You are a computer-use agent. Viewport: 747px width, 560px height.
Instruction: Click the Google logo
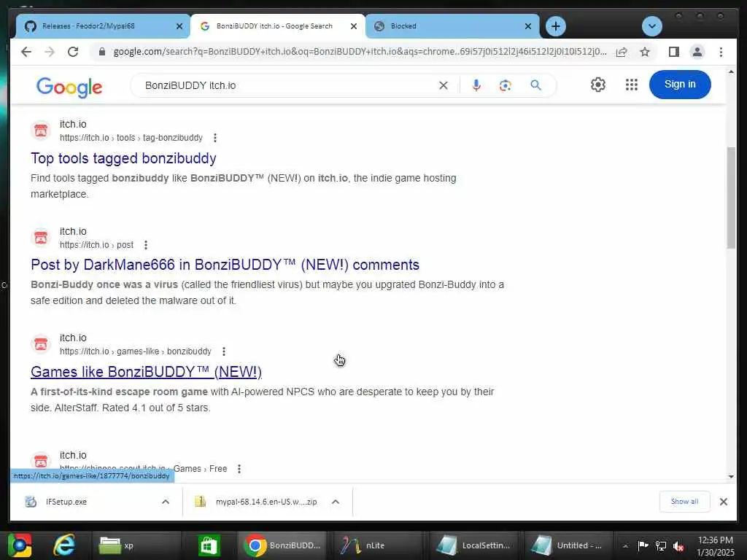(x=69, y=87)
